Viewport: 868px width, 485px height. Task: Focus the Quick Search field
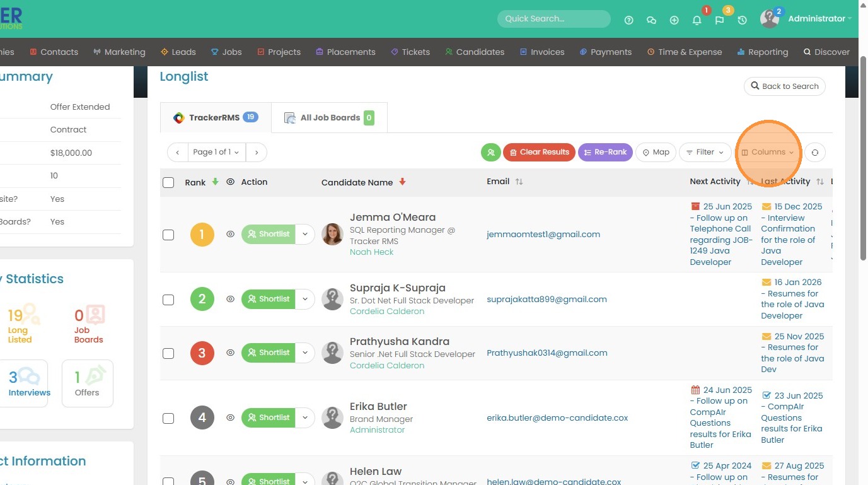[x=554, y=19]
